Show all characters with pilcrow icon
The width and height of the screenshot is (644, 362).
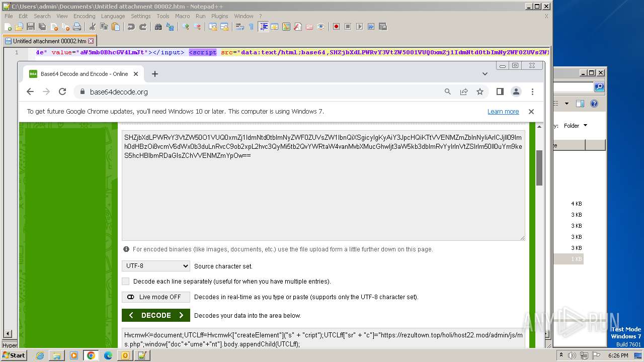251,27
